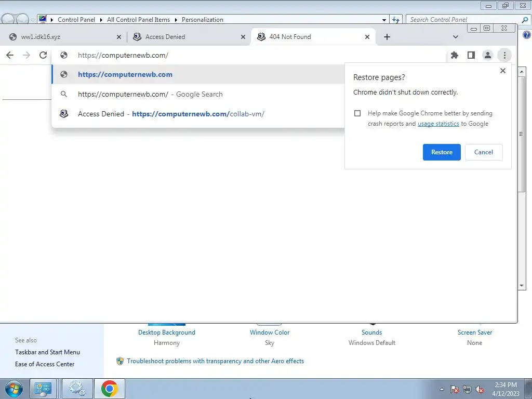Viewport: 532px width, 399px height.
Task: Pick the collab-vm Access Denied suggestion
Action: 198,114
